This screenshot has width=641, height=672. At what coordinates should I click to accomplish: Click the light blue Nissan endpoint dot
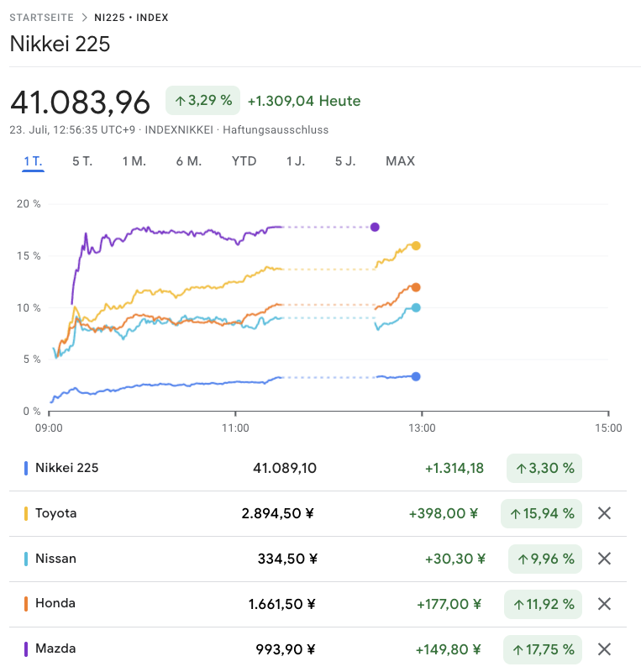pyautogui.click(x=416, y=307)
